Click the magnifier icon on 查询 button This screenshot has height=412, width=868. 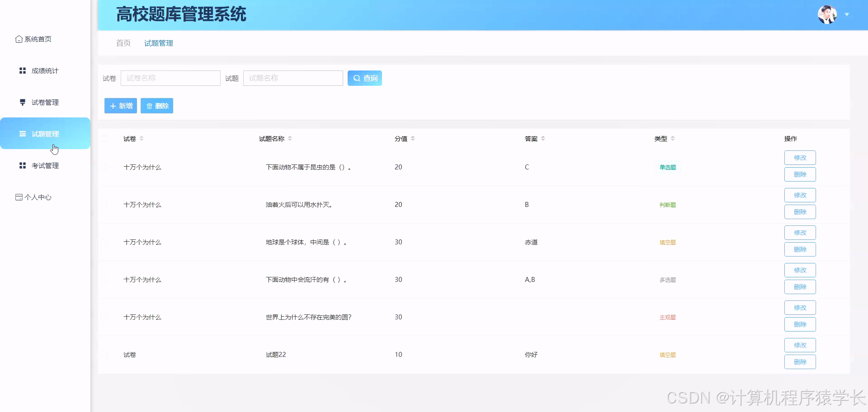coord(357,78)
